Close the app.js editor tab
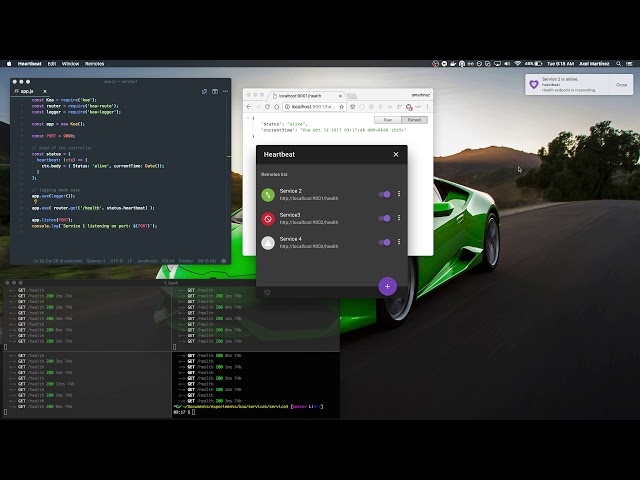This screenshot has width=640, height=480. coord(45,91)
